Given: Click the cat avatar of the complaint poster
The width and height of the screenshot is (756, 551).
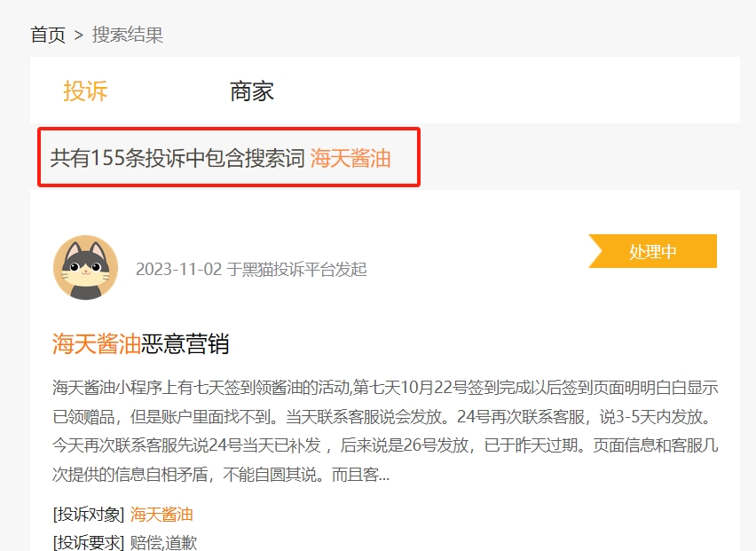Looking at the screenshot, I should point(85,268).
